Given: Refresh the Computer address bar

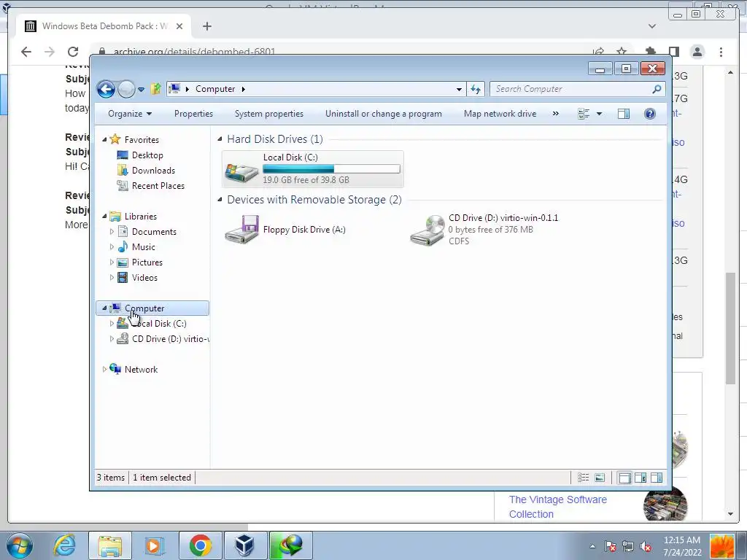Looking at the screenshot, I should click(x=476, y=89).
